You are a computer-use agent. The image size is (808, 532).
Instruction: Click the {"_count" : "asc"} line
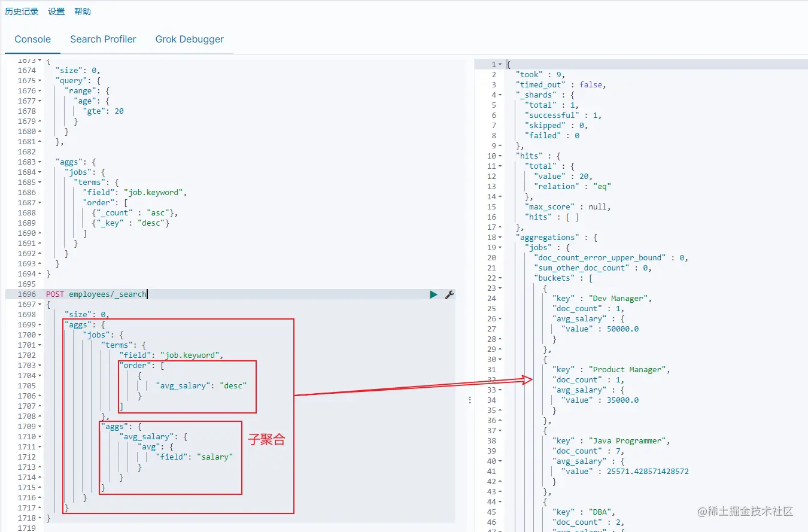tap(135, 213)
